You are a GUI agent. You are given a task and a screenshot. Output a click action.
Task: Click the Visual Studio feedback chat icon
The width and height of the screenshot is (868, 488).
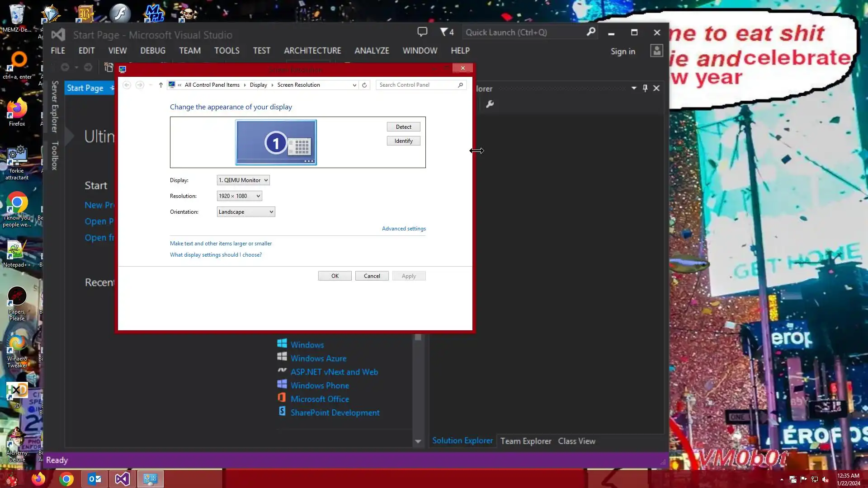pos(422,32)
